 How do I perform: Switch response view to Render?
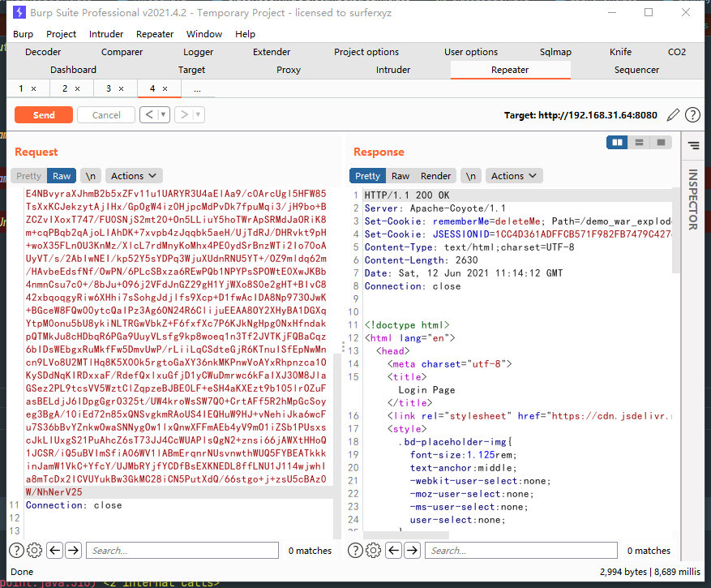coord(435,176)
